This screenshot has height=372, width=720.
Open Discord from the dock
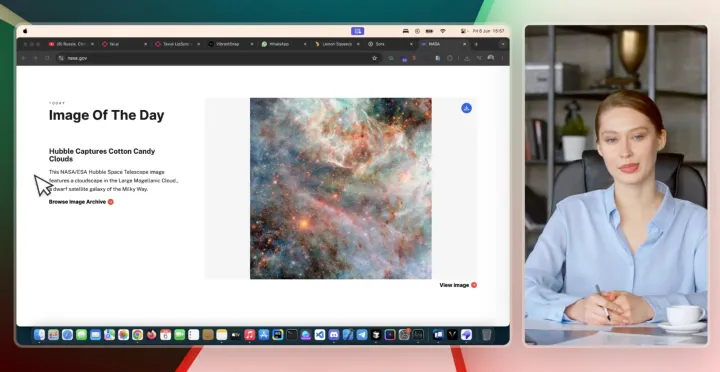tap(334, 335)
